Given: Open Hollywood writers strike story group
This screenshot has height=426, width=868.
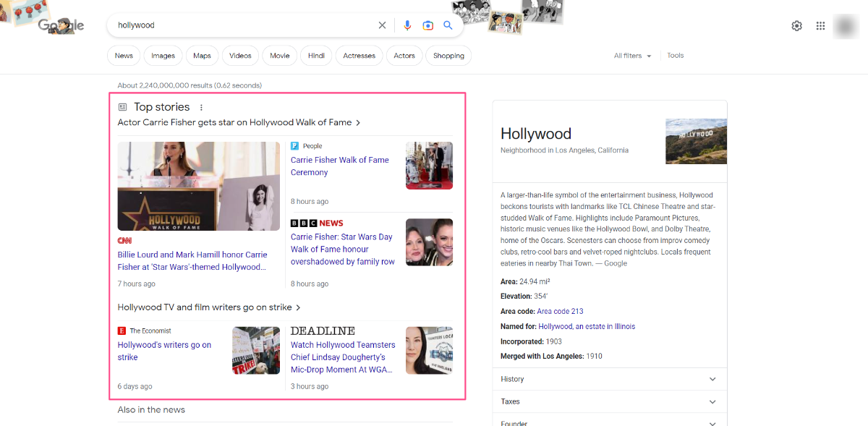Looking at the screenshot, I should click(x=209, y=307).
